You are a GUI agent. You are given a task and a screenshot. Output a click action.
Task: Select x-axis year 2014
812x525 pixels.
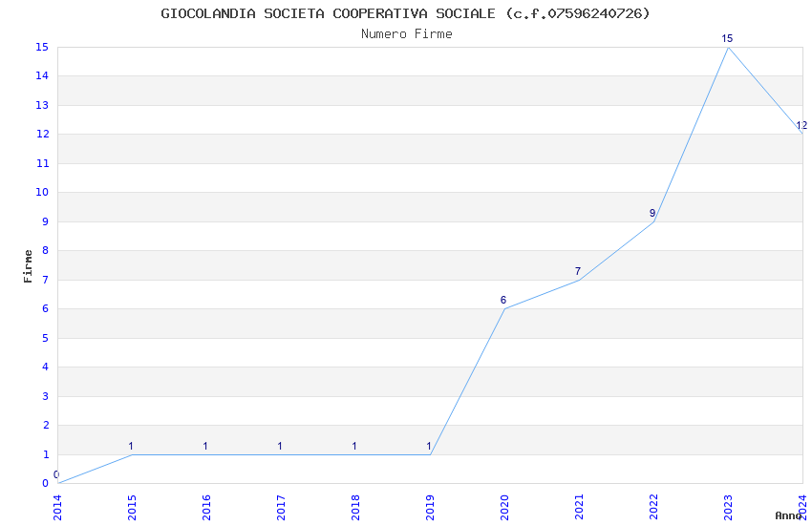(x=57, y=508)
